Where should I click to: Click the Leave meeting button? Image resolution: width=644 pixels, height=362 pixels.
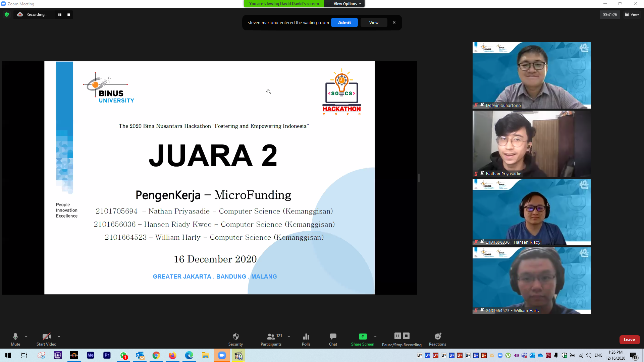(x=629, y=340)
